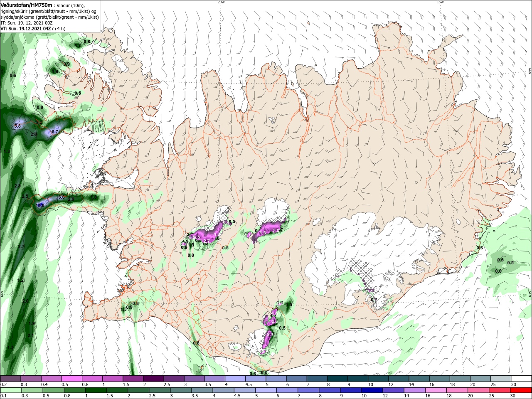This screenshot has width=532, height=399.
Task: Click the 0.7 value beside the Vatnajökull glacier
Action: point(374,300)
